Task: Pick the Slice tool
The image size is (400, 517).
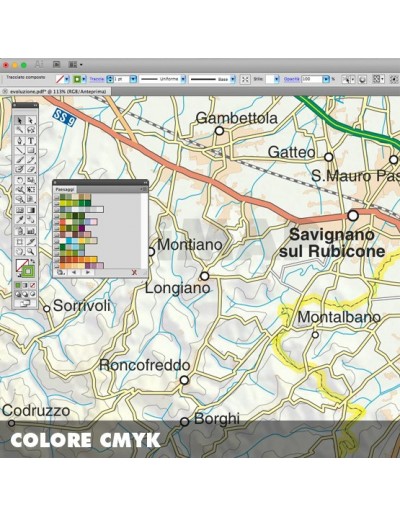Action: [x=31, y=242]
